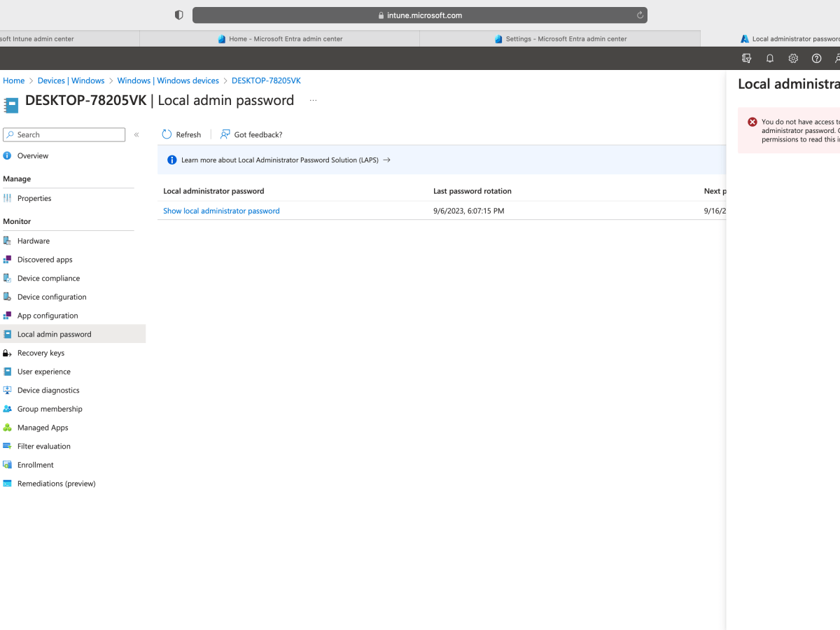
Task: Open the Hardware monitor section
Action: [34, 240]
